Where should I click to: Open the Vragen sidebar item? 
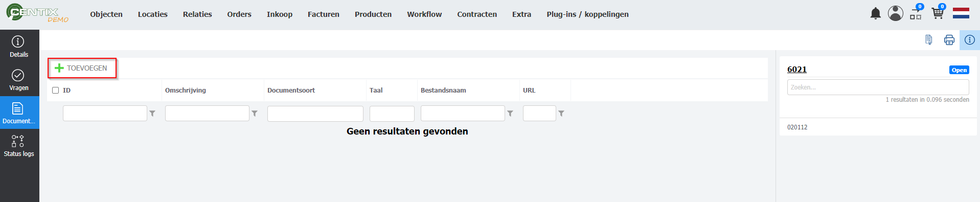click(x=19, y=80)
